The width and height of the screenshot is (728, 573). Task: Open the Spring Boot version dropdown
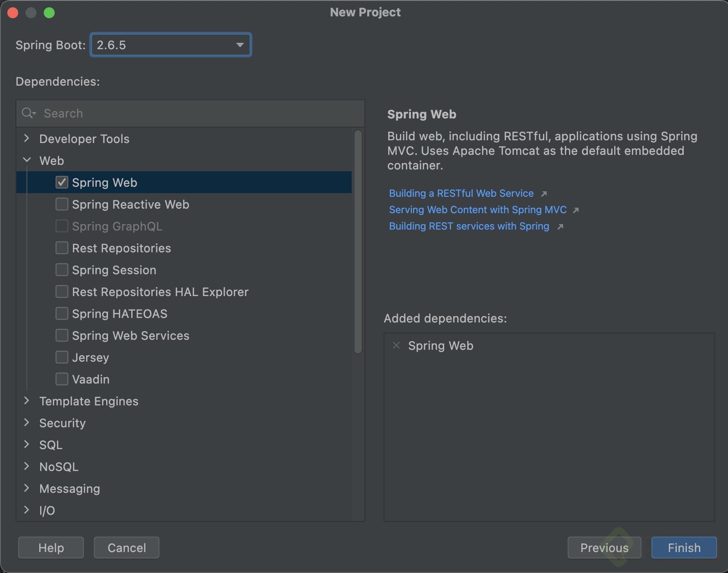171,45
